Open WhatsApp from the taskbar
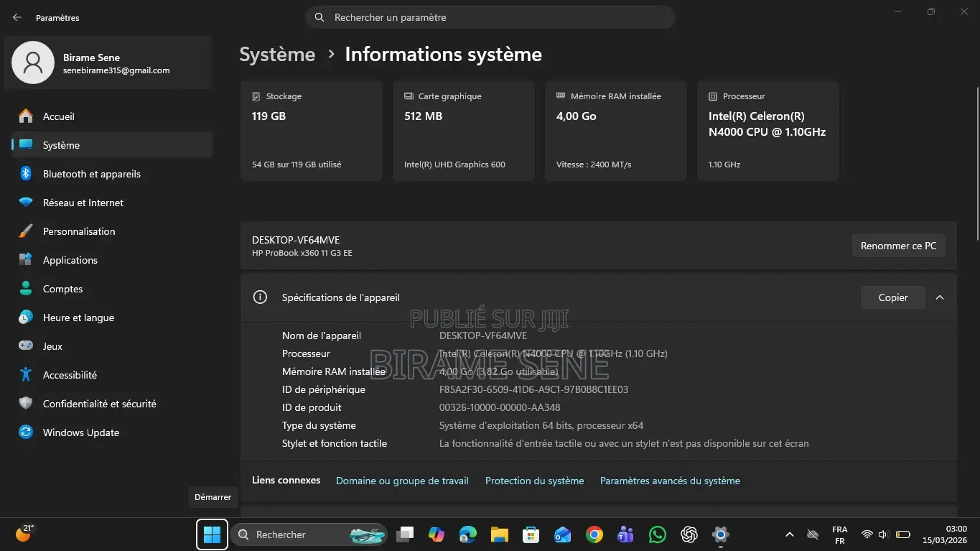 coord(657,534)
